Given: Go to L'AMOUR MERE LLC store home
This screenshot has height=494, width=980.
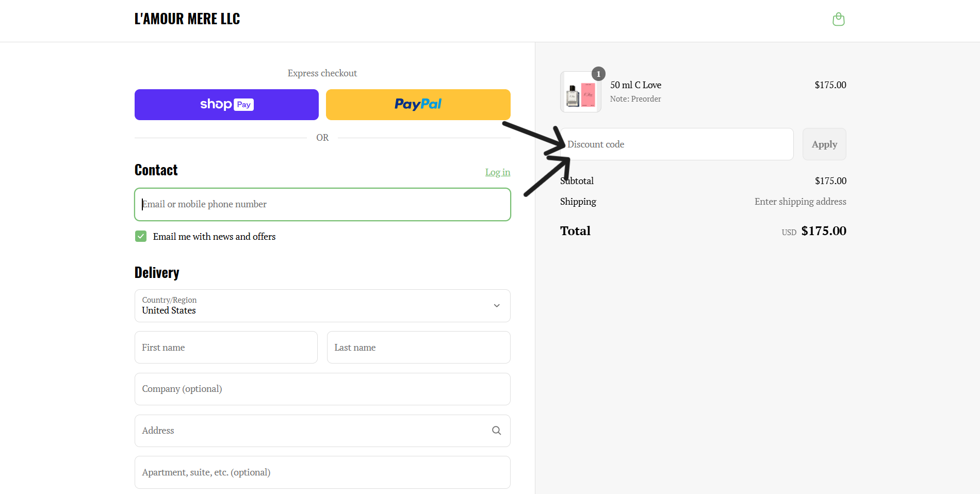Looking at the screenshot, I should pyautogui.click(x=187, y=19).
